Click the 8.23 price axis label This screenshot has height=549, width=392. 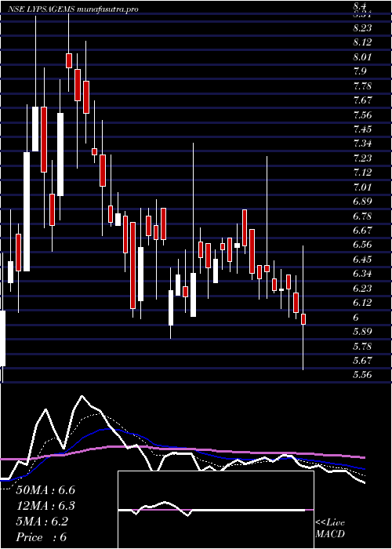click(x=362, y=27)
